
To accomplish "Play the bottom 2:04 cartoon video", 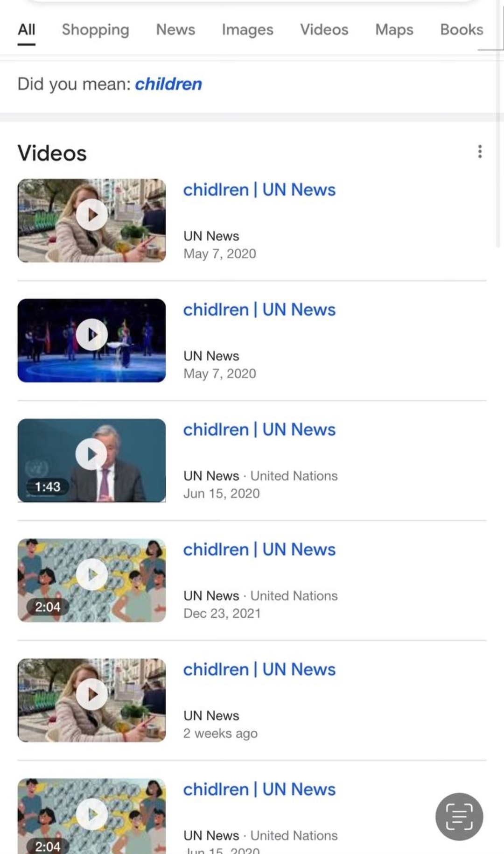I will click(x=91, y=816).
